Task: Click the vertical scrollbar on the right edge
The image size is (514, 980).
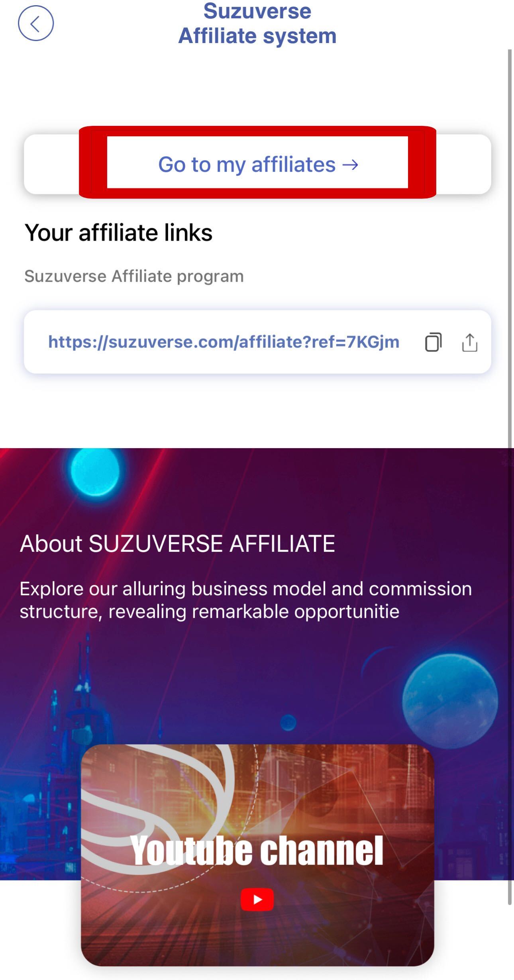Action: tap(510, 477)
